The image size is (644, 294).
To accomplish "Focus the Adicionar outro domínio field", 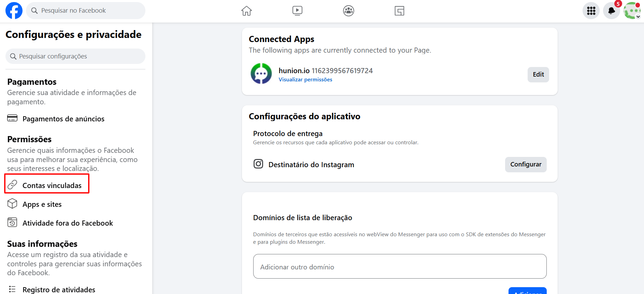I will point(400,266).
